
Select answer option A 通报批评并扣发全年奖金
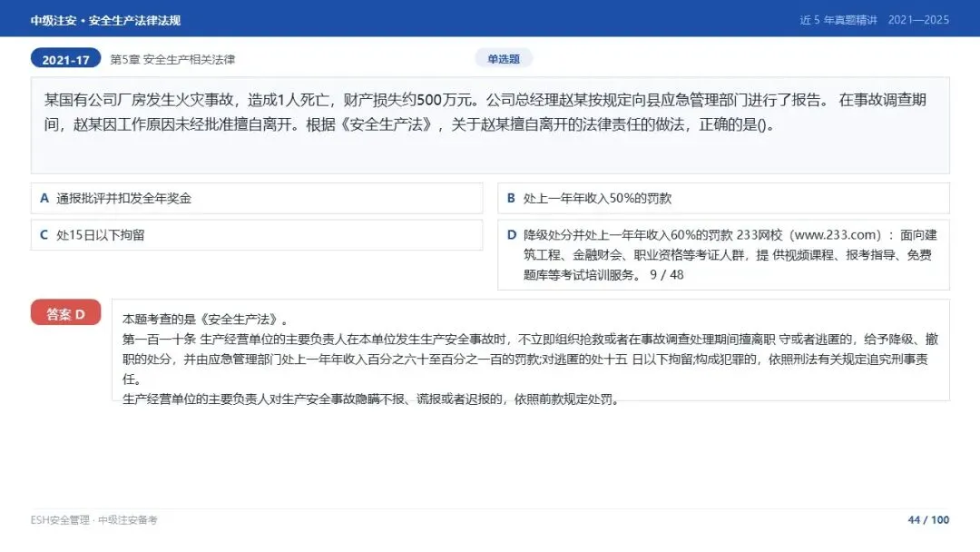256,198
